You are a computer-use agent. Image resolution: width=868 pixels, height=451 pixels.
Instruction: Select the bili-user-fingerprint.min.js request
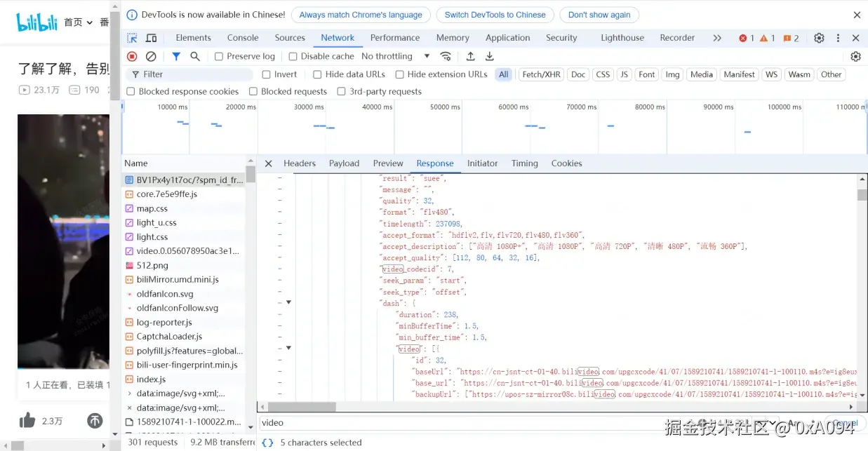coord(184,365)
